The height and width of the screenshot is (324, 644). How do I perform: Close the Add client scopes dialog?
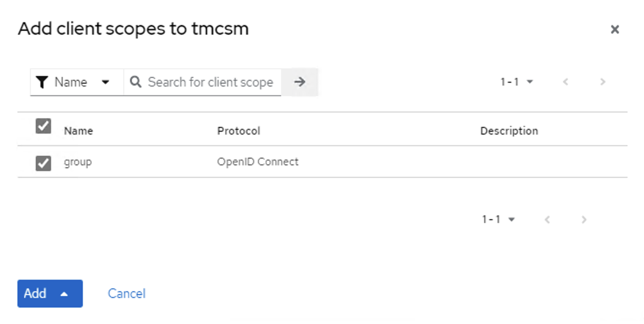[x=614, y=30]
